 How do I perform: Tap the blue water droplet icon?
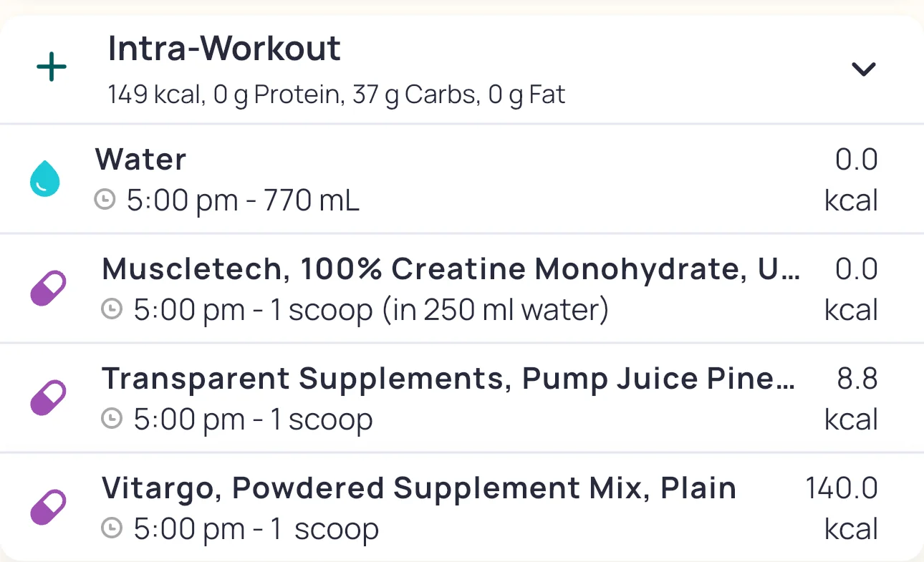pos(44,178)
